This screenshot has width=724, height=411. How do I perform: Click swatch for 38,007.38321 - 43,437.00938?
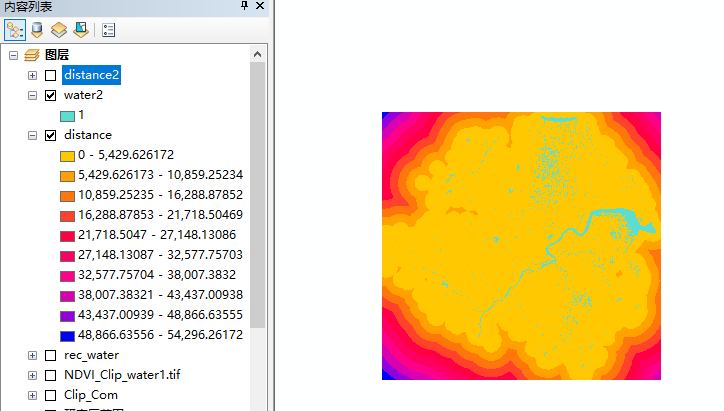67,296
